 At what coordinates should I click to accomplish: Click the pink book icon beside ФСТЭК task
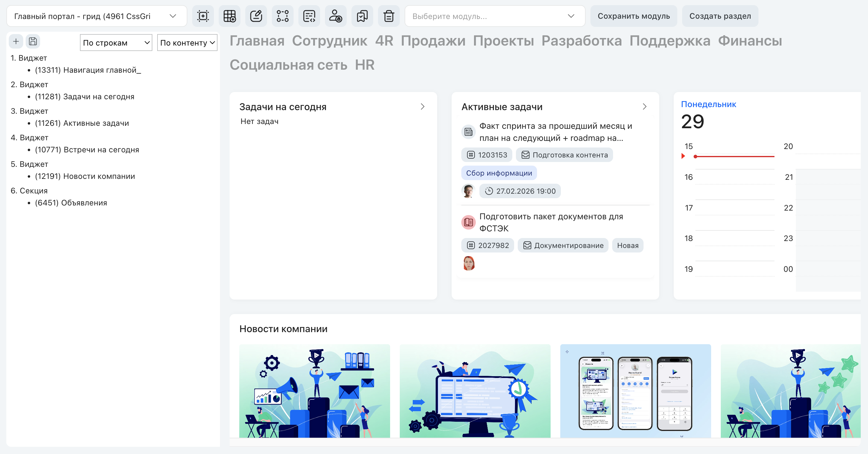[x=468, y=222]
